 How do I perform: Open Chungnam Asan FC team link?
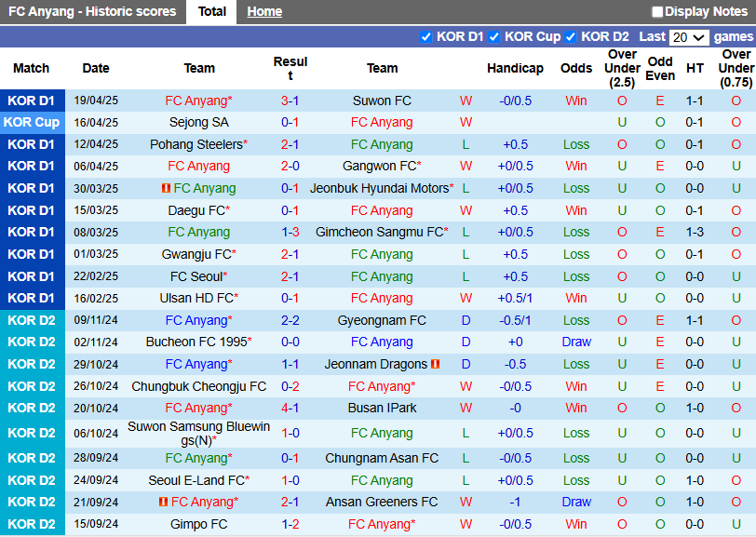[x=382, y=459]
